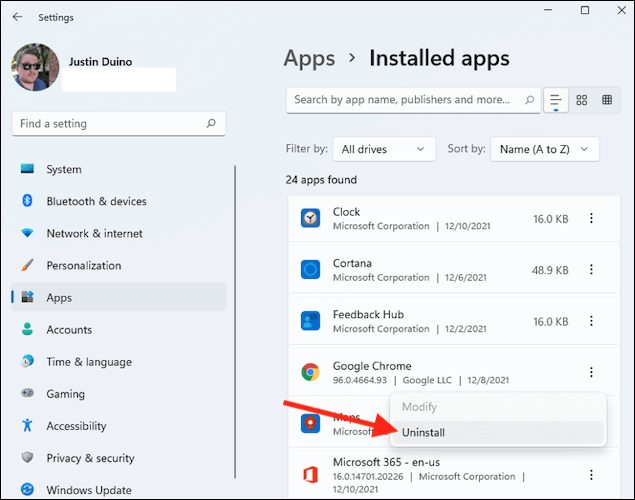The width and height of the screenshot is (635, 500).
Task: Go to Windows Update in sidebar
Action: click(87, 490)
